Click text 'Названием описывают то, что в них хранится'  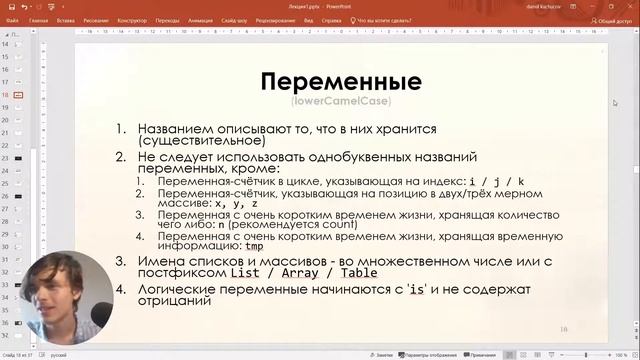[287, 129]
